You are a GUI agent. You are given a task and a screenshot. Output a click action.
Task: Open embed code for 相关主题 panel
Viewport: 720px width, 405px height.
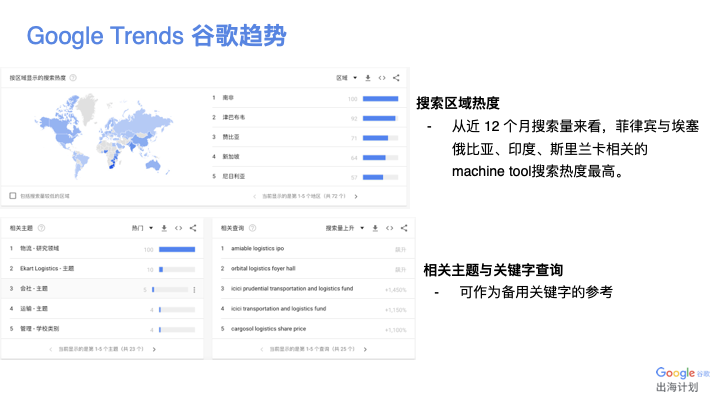click(x=179, y=228)
